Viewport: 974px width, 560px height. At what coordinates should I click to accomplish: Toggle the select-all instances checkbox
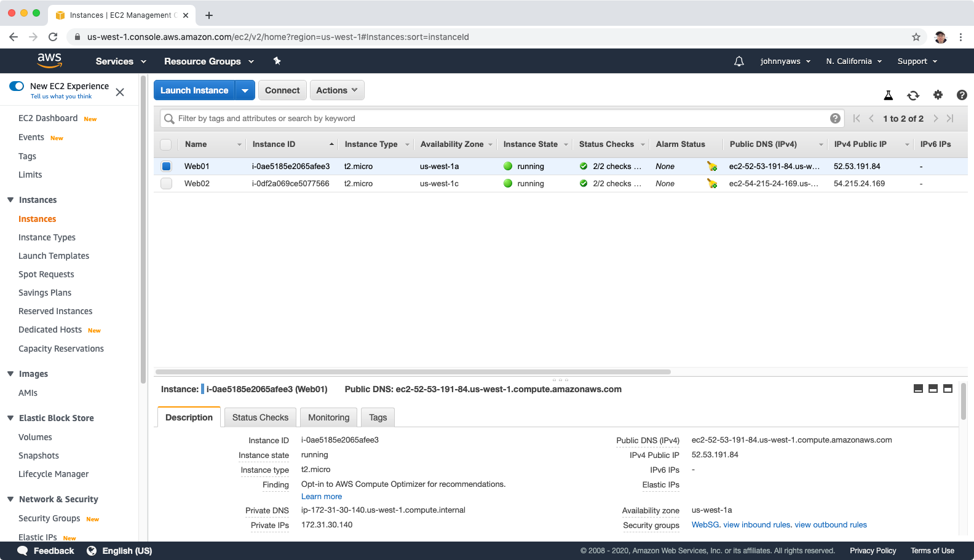click(166, 144)
